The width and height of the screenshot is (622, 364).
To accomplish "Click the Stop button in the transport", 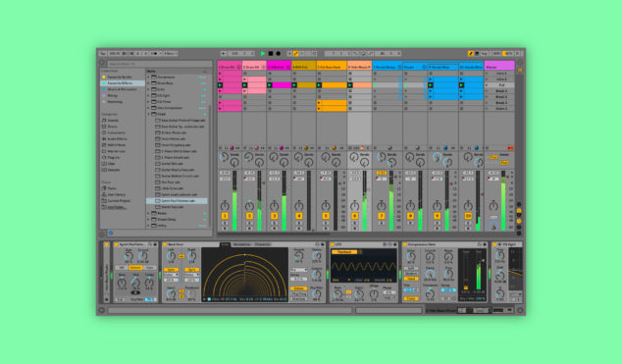I will 271,54.
